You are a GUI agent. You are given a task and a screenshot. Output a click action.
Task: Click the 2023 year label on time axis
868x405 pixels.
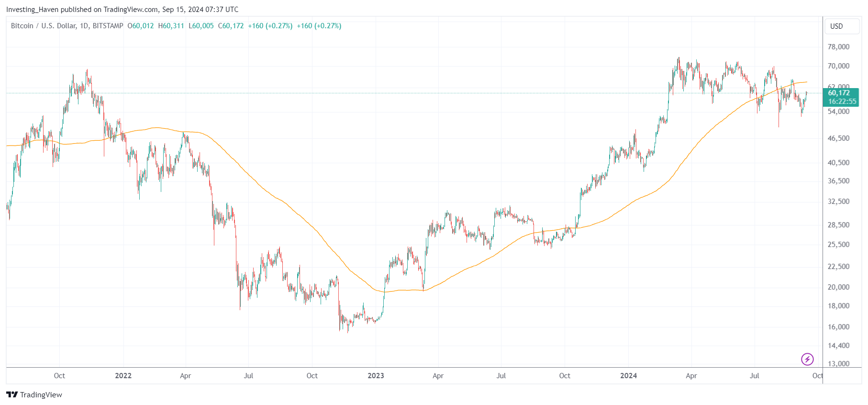pyautogui.click(x=376, y=376)
